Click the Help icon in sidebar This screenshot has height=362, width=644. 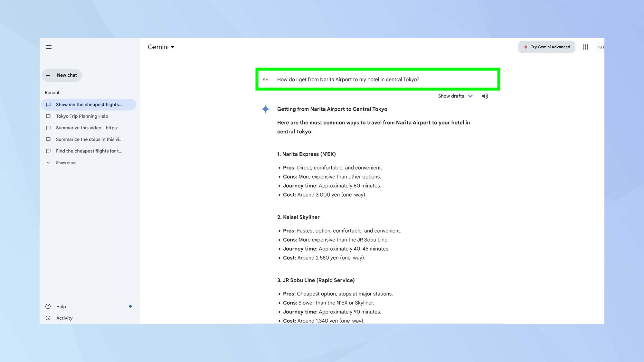(x=48, y=306)
